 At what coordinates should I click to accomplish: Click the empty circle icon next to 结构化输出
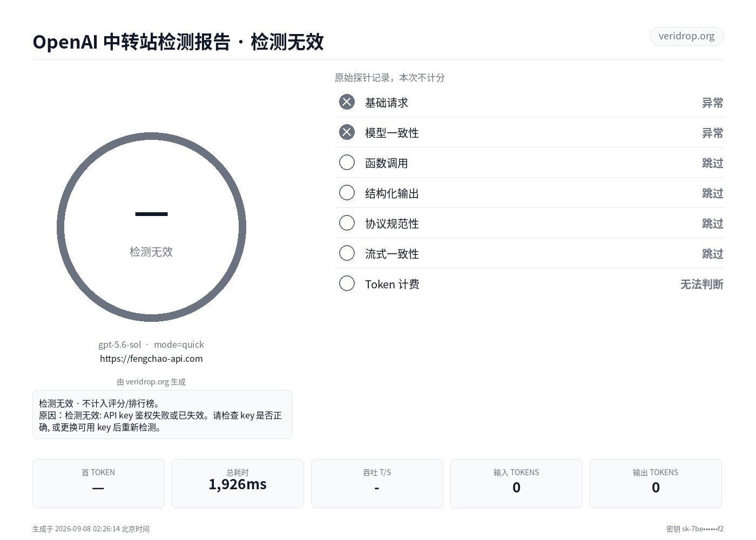[347, 193]
